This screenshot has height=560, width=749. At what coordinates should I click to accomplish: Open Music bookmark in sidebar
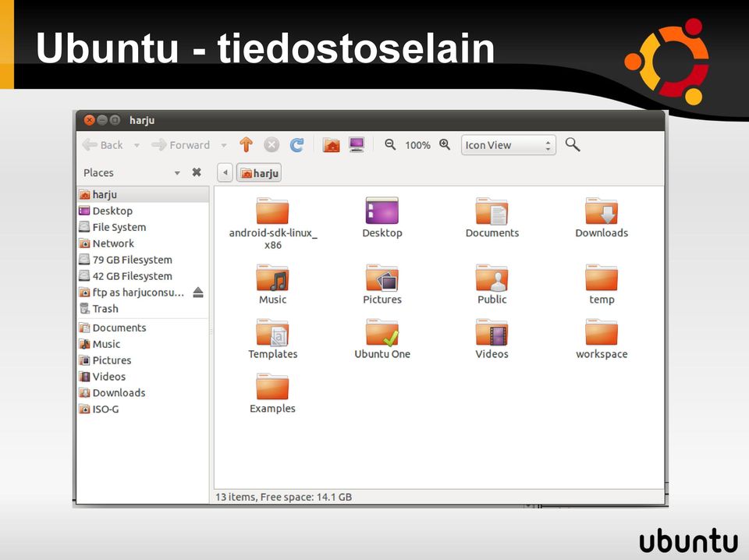(143, 344)
